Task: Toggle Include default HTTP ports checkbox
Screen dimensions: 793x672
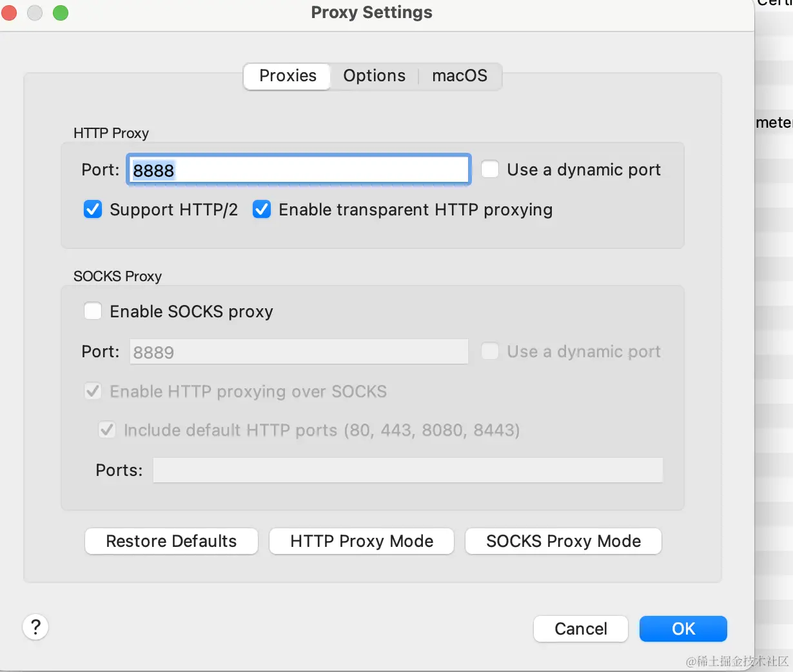Action: [107, 430]
